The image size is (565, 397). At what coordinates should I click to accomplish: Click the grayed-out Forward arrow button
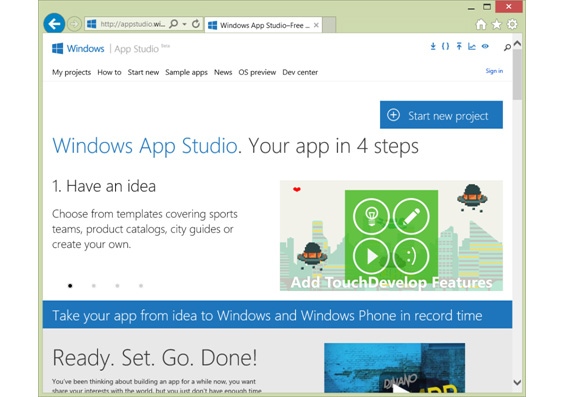point(74,24)
